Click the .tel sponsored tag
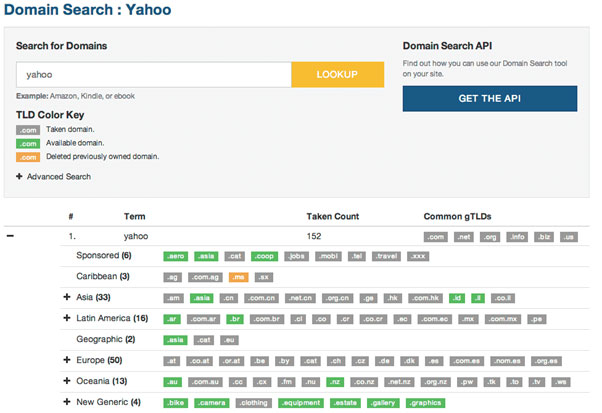The height and width of the screenshot is (413, 602). point(357,256)
